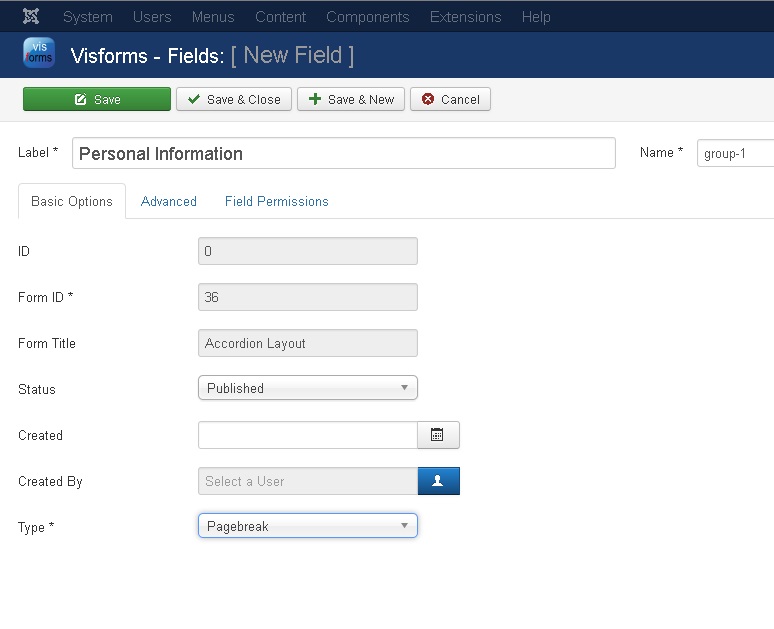
Task: Click the select user icon button
Action: click(x=438, y=481)
